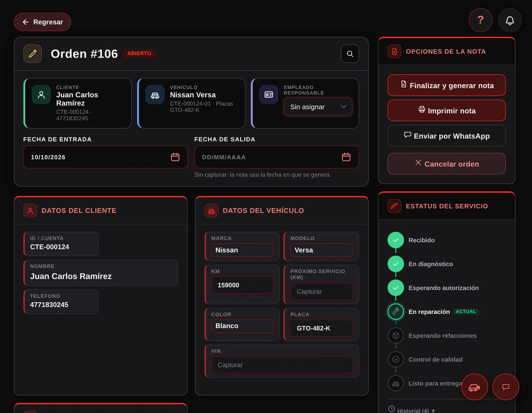
Task: Click the Cliente person icon
Action: 41,94
